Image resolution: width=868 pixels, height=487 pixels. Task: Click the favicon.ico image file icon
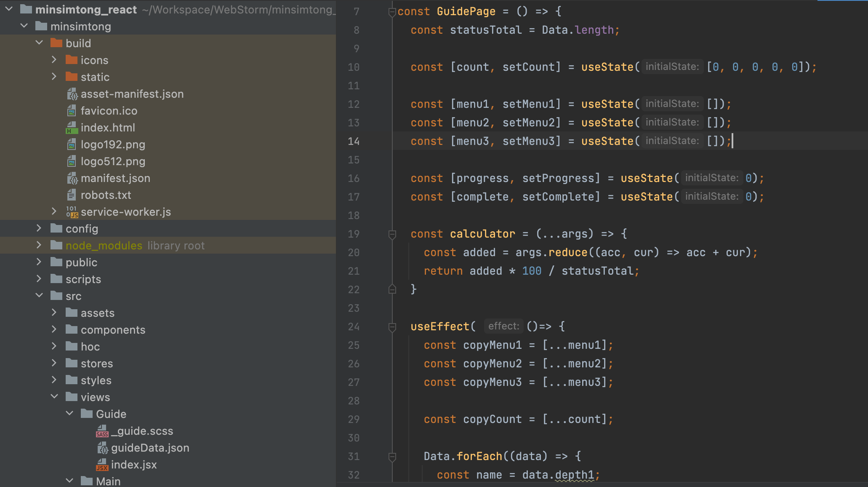pos(72,111)
